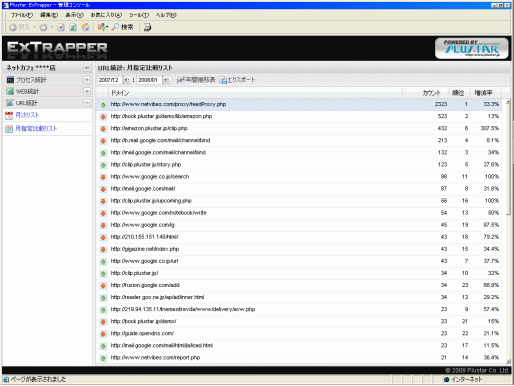Image resolution: width=514 pixels, height=386 pixels.
Task: Open the ツール menu
Action: pos(139,15)
